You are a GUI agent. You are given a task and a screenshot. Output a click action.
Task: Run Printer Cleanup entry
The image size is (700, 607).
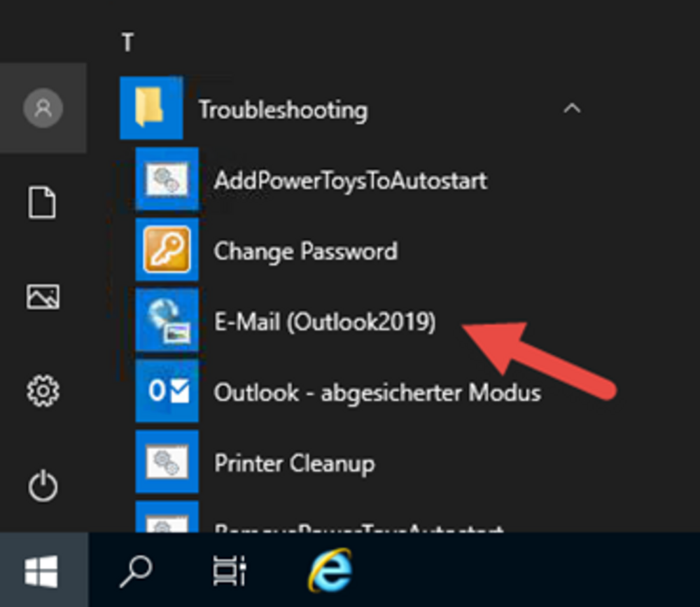294,463
